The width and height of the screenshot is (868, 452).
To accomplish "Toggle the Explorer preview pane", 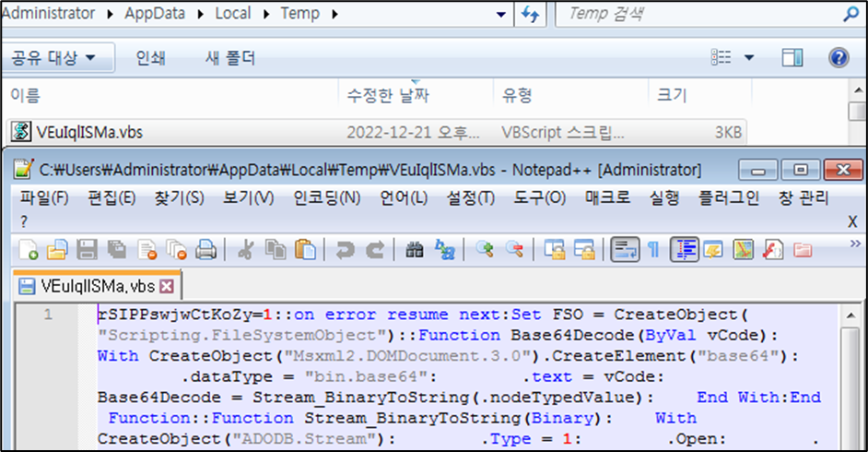I will click(x=792, y=57).
